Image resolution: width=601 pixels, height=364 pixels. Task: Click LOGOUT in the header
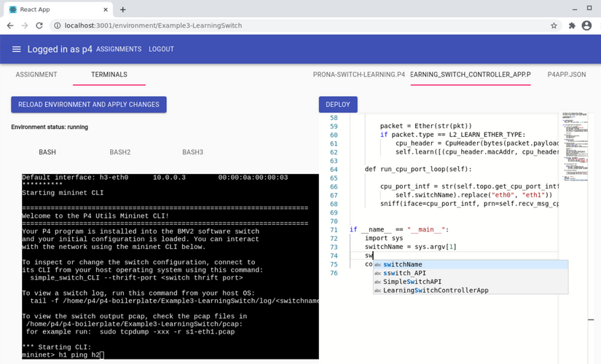(x=162, y=49)
